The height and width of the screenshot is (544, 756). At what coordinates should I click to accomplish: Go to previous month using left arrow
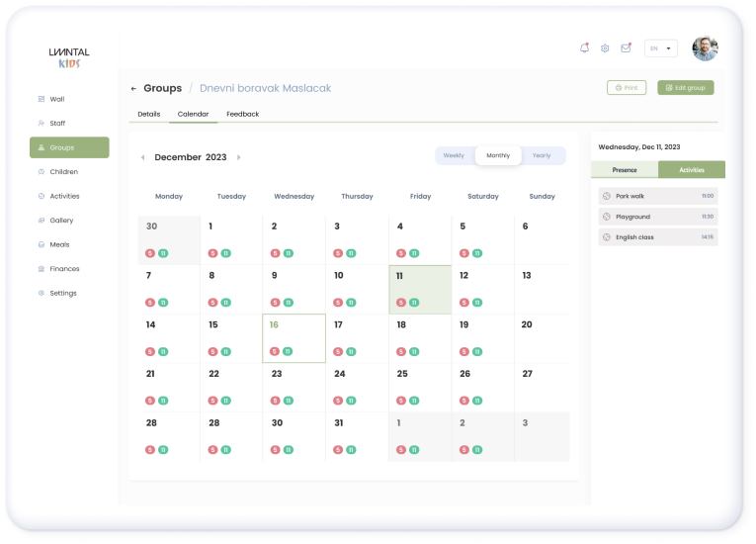click(142, 157)
